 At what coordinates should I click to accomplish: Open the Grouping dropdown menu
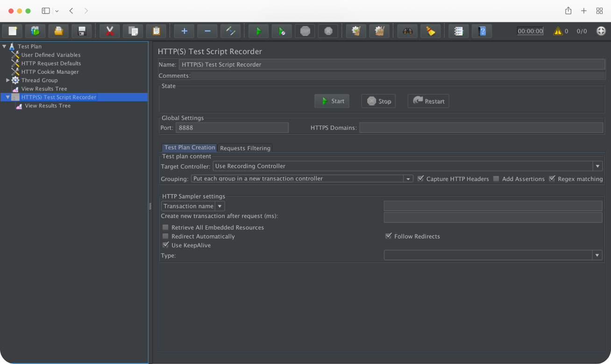coord(408,179)
